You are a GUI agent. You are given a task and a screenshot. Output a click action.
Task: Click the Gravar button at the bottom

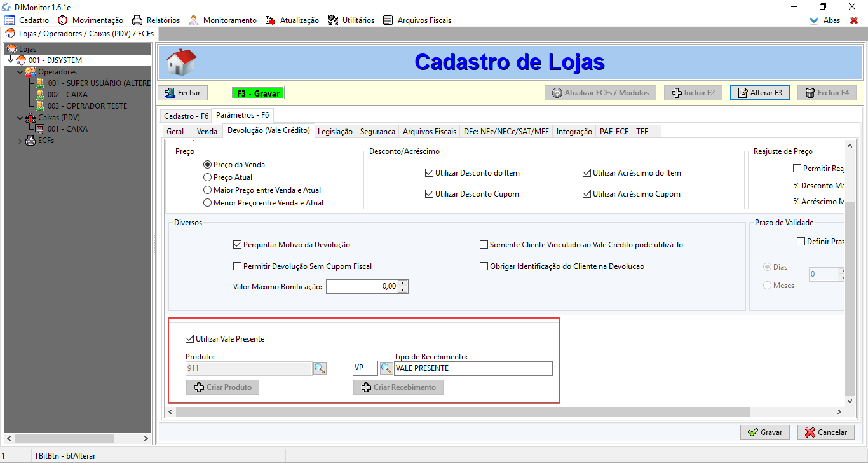coord(764,432)
